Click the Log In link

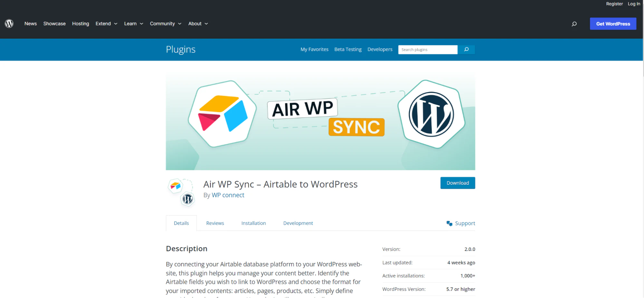(634, 4)
